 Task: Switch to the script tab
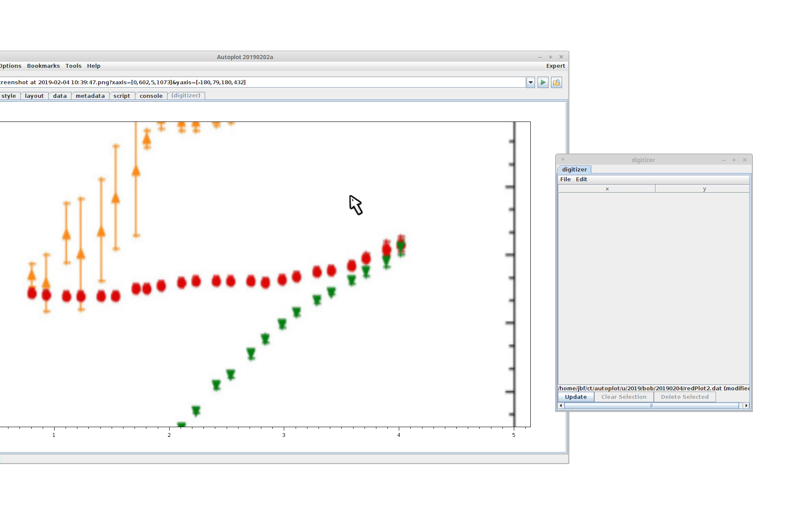click(x=122, y=96)
